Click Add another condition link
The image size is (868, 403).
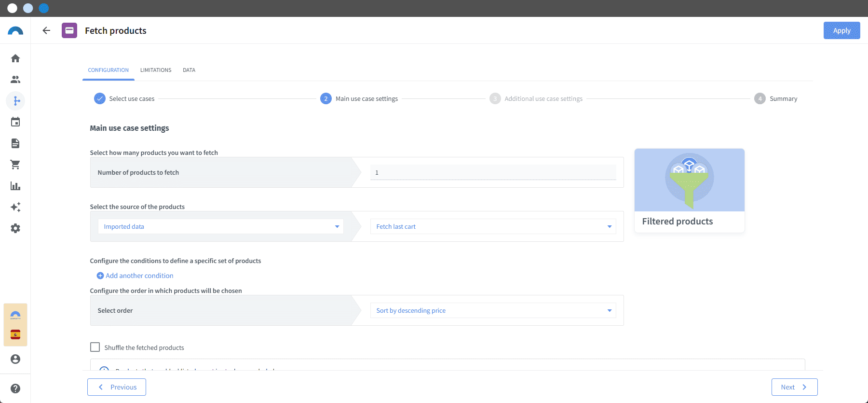click(x=139, y=276)
